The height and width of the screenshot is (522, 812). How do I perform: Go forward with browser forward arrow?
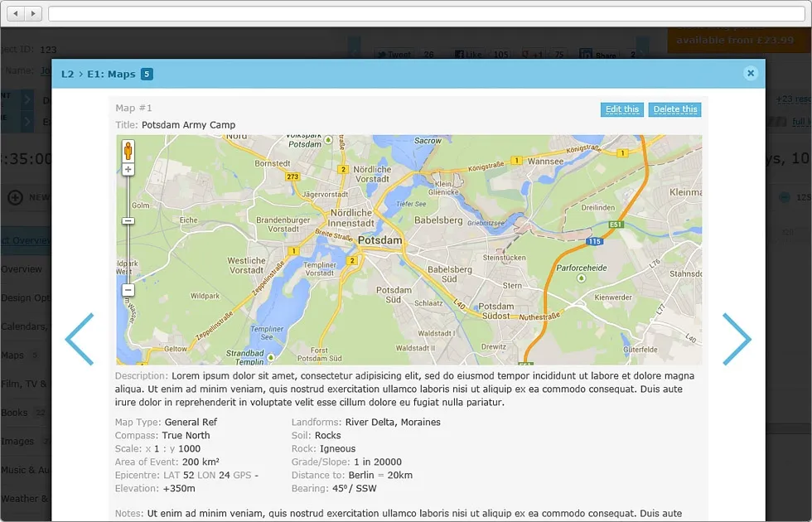click(x=33, y=13)
